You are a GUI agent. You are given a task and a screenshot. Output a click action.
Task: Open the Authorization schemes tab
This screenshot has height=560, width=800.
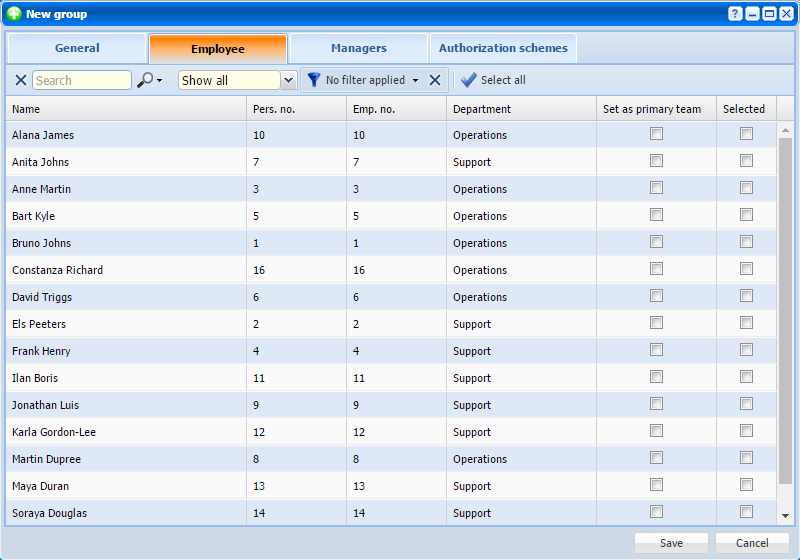[x=503, y=48]
